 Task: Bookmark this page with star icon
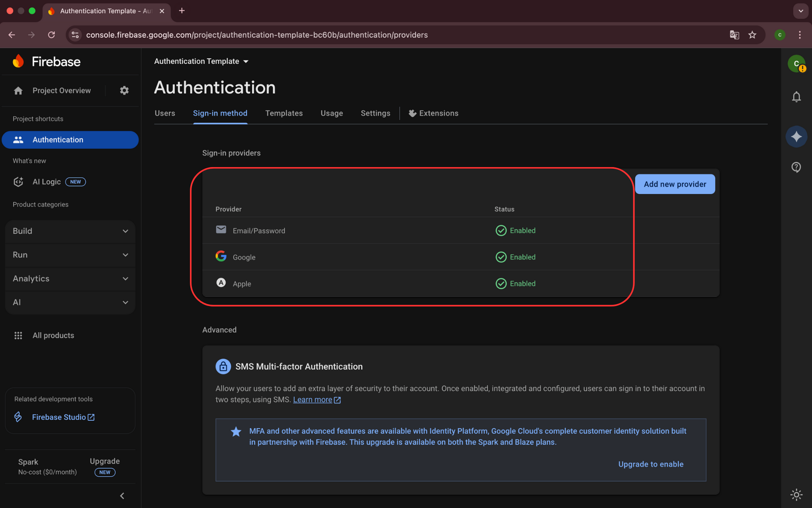[752, 35]
